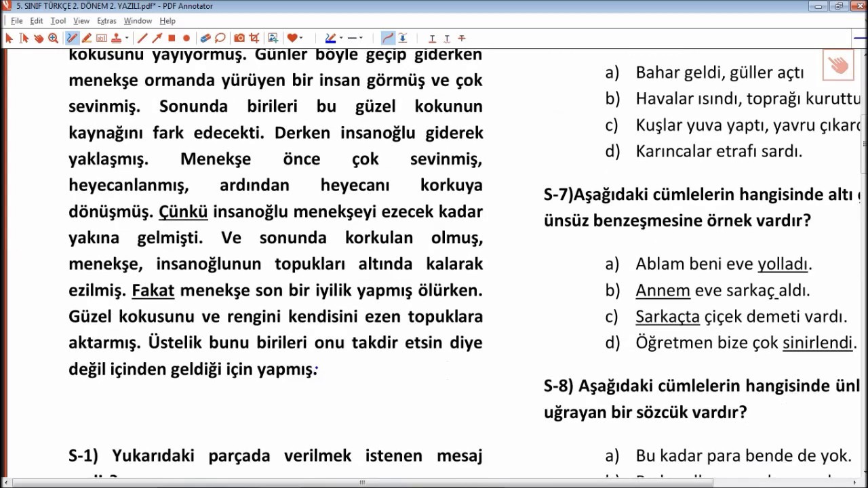The height and width of the screenshot is (488, 868).
Task: Click answer 'Bu kadar para bende de yok.'
Action: point(743,456)
